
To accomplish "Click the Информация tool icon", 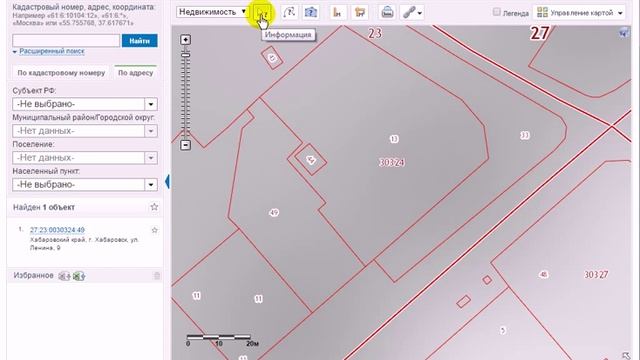I will tap(263, 13).
